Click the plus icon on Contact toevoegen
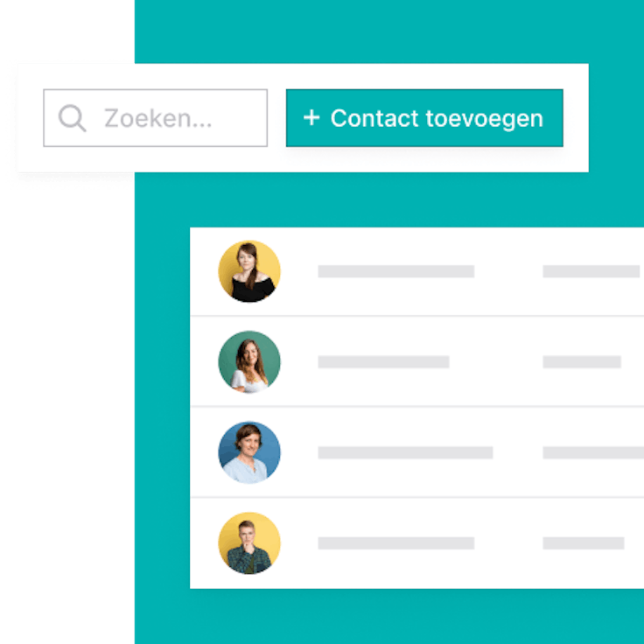This screenshot has width=644, height=644. (311, 117)
